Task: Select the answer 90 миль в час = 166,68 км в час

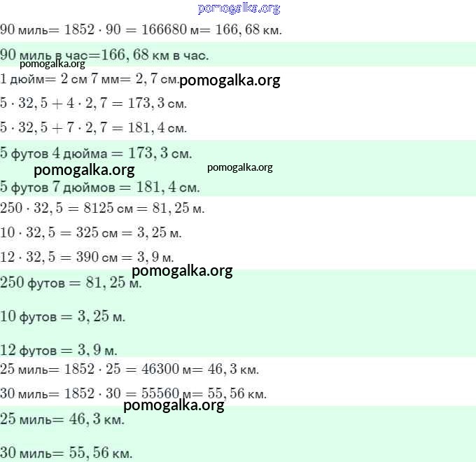Action: coord(104,55)
